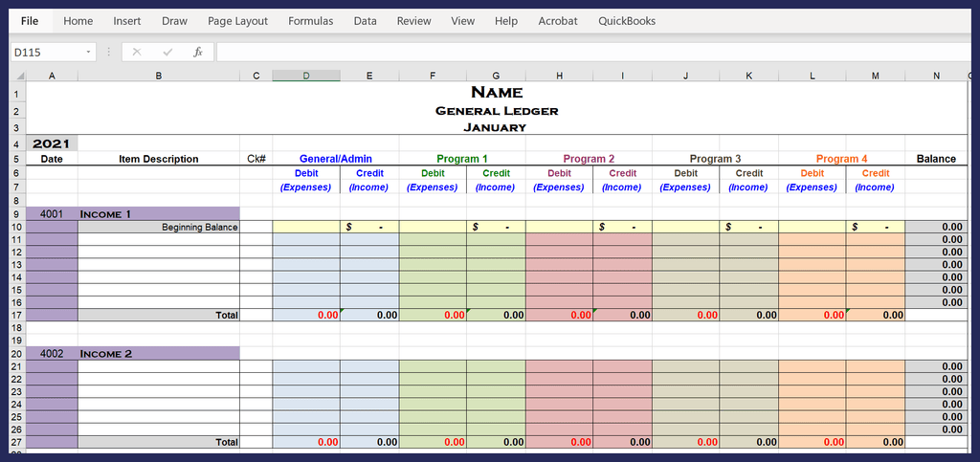980x462 pixels.
Task: Switch to the Home ribbon tab
Action: [x=78, y=21]
